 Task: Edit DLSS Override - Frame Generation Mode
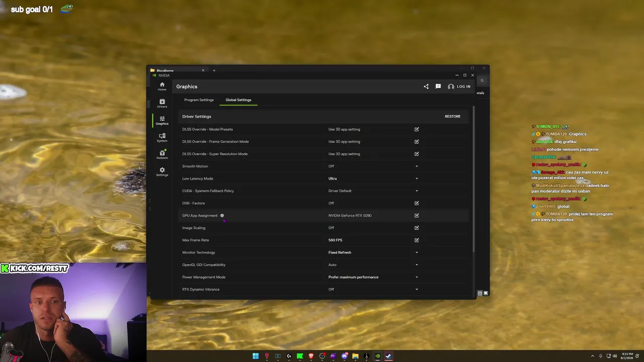coord(417,141)
